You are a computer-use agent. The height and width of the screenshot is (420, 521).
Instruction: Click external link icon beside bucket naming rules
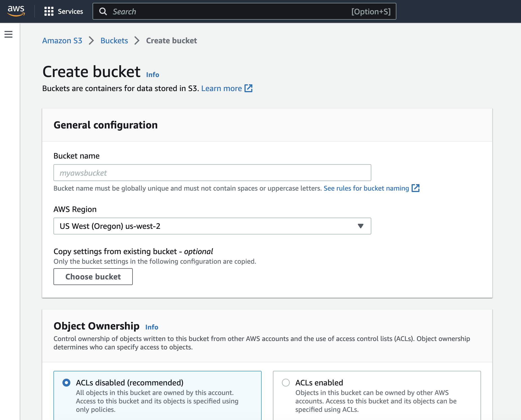pyautogui.click(x=416, y=188)
